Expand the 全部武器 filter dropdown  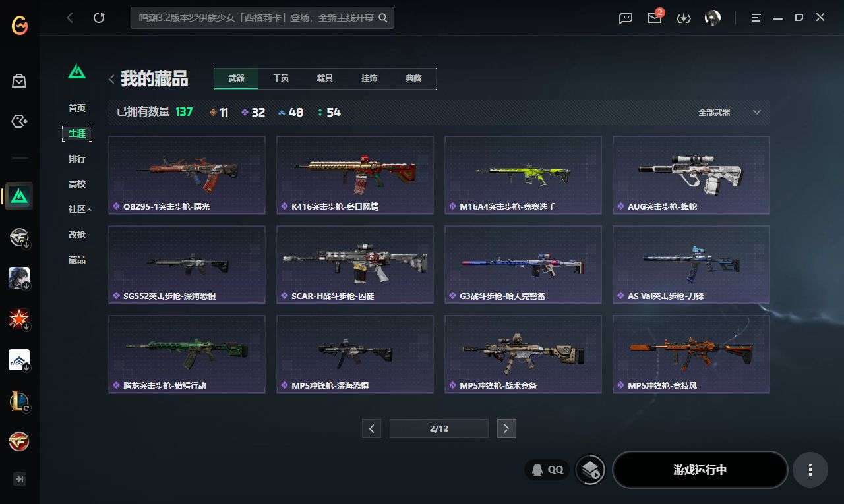[730, 113]
